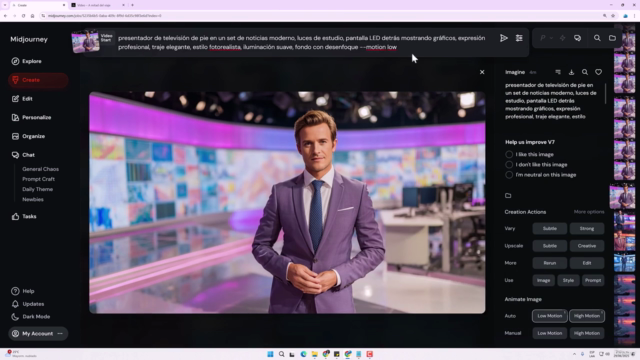Open the Daily Theme chat room
Screen dimensions: 640x360
pos(38,189)
